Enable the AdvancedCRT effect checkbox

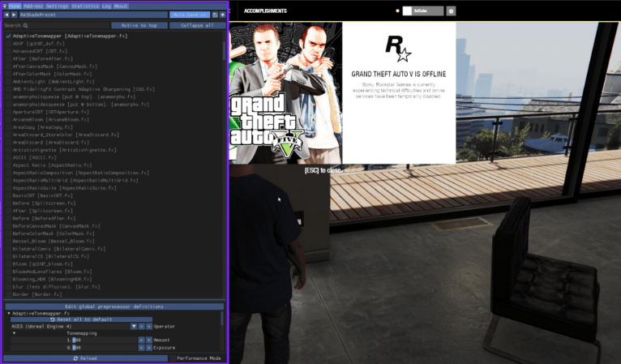(7, 50)
